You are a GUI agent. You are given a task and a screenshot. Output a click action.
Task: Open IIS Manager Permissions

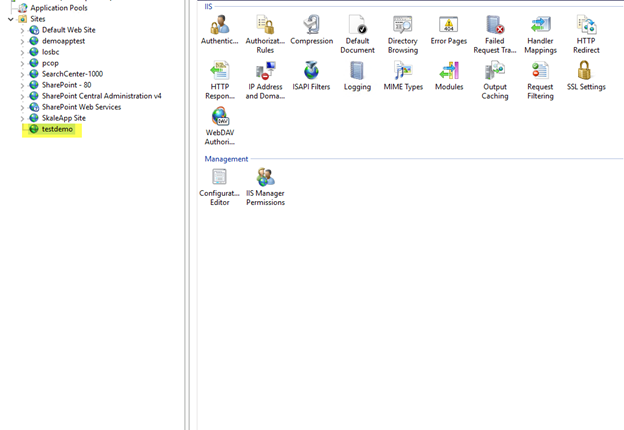tap(265, 178)
